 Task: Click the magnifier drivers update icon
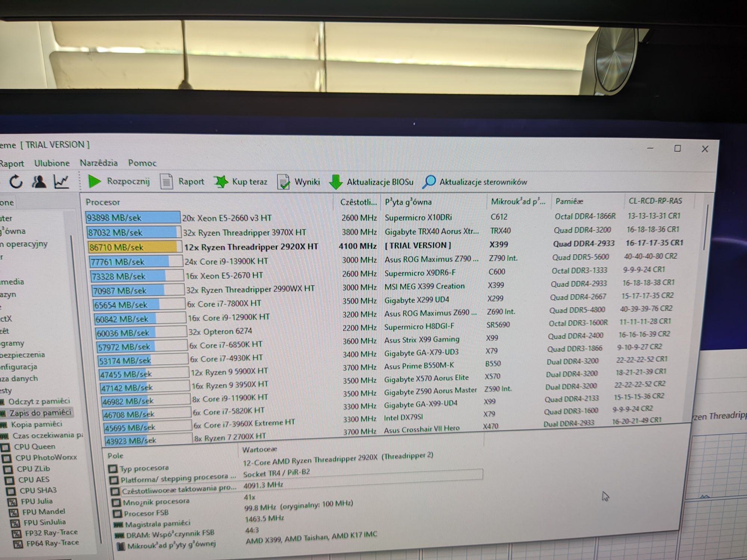click(x=429, y=182)
